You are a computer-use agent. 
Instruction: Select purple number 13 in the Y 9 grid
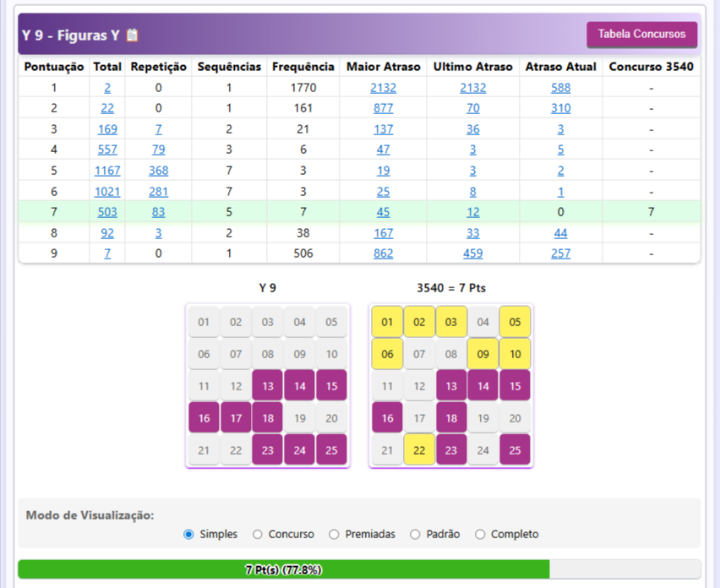(x=267, y=386)
